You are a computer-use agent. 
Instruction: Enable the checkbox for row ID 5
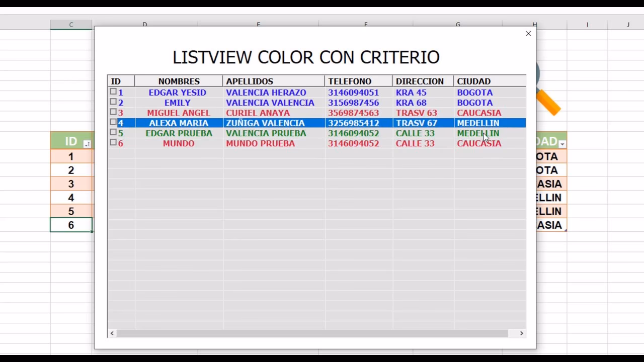[x=113, y=133]
